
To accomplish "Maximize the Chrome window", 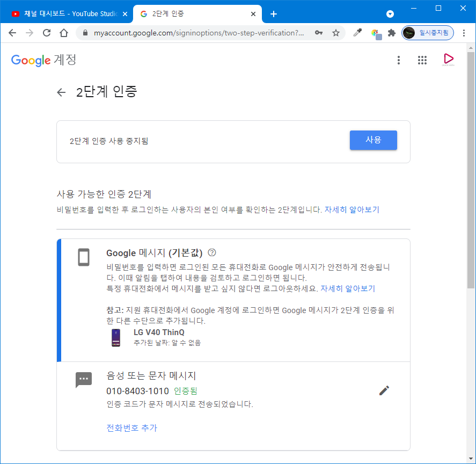I will [x=438, y=8].
